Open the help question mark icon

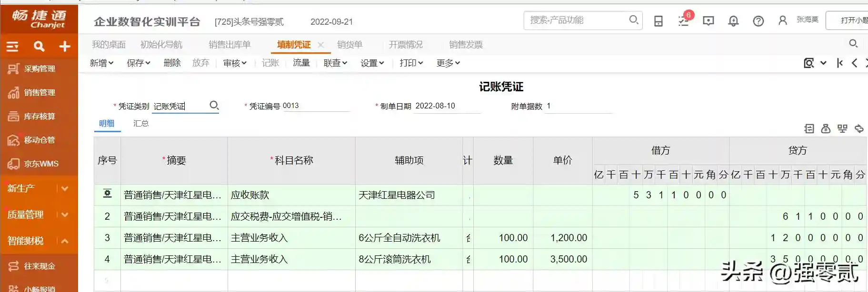[x=758, y=21]
